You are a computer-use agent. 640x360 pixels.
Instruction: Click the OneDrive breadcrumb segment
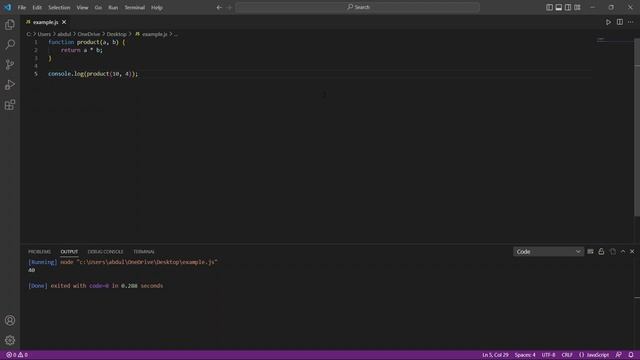pos(89,34)
